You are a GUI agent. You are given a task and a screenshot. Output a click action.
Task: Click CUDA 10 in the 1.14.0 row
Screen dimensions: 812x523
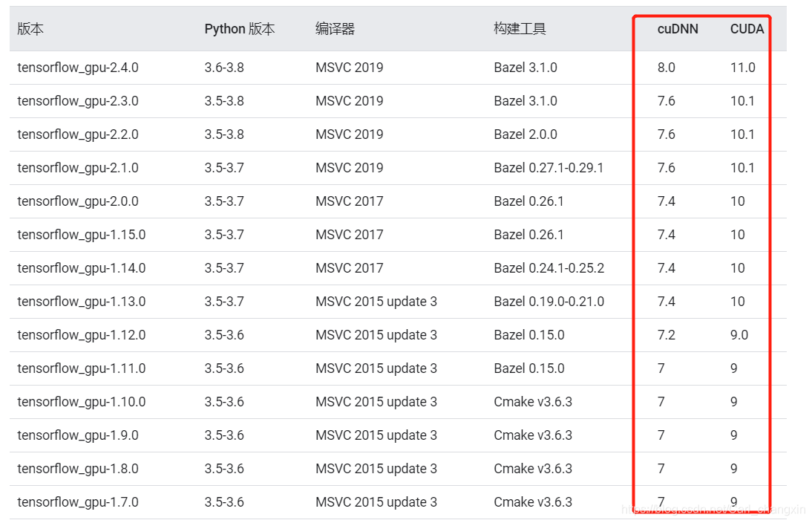[738, 268]
